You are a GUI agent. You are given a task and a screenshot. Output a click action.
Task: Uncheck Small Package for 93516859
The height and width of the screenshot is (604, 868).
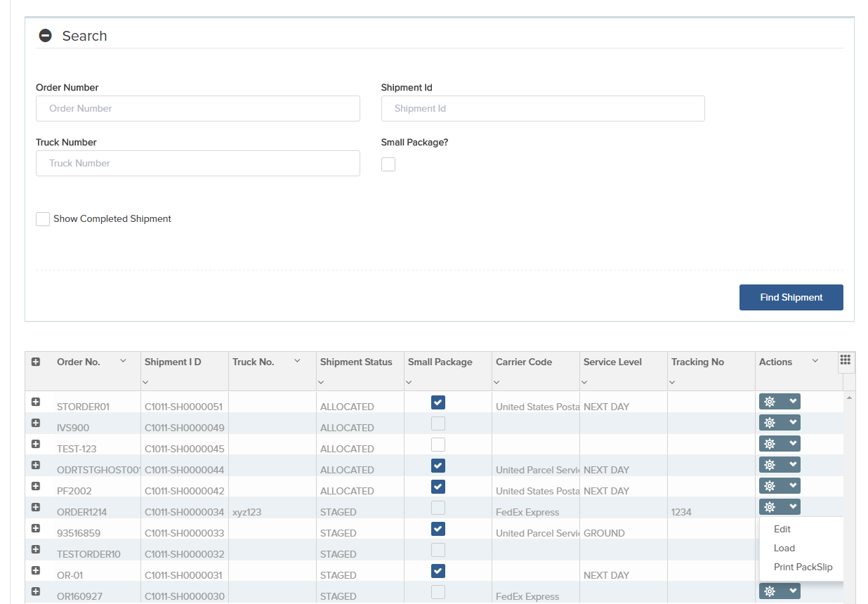(438, 529)
